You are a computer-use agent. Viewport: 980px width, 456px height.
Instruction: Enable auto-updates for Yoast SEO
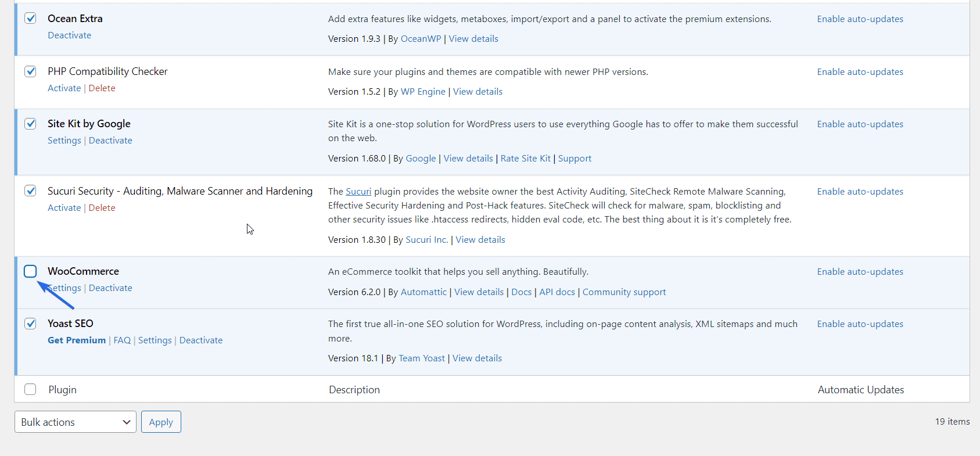coord(860,324)
